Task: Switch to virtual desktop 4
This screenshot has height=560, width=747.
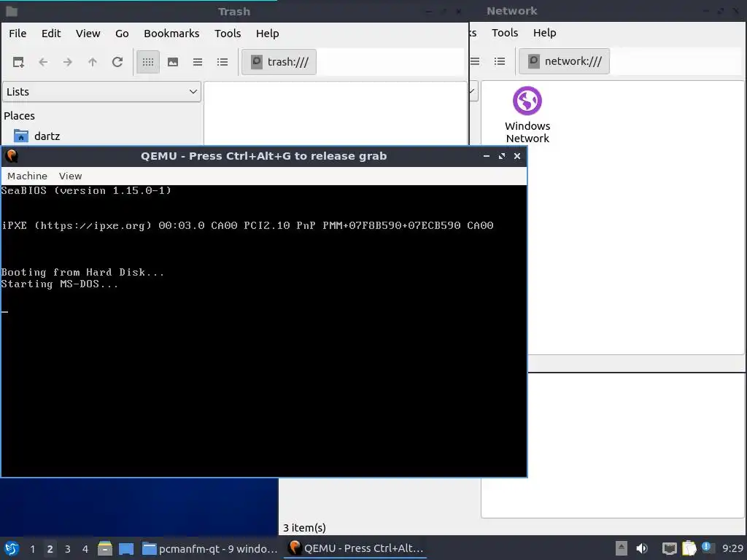Action: 85,548
